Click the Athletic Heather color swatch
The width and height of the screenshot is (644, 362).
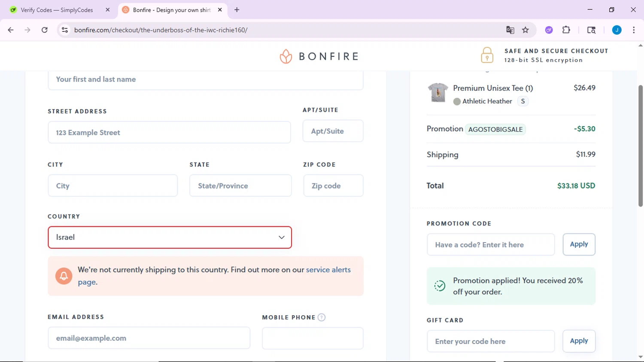(457, 101)
